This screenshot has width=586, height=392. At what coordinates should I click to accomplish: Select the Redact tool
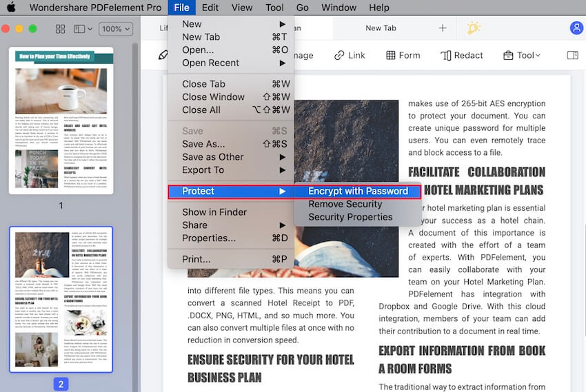pos(461,55)
